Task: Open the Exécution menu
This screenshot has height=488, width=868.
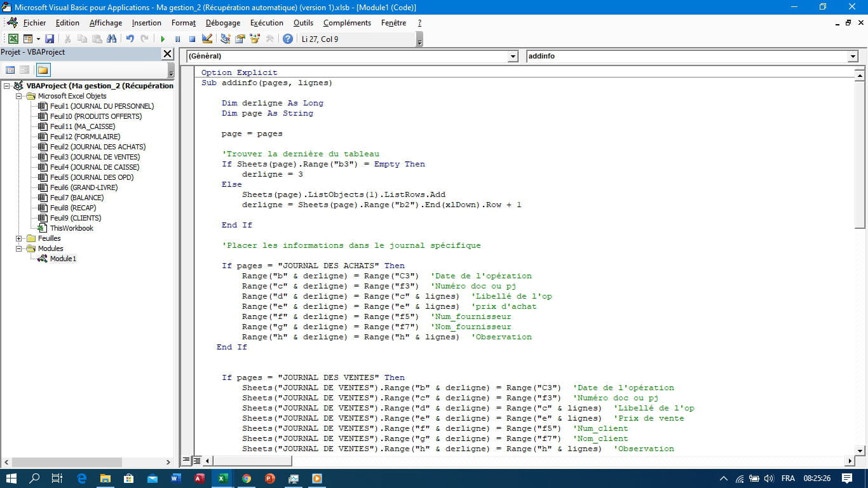Action: [266, 23]
